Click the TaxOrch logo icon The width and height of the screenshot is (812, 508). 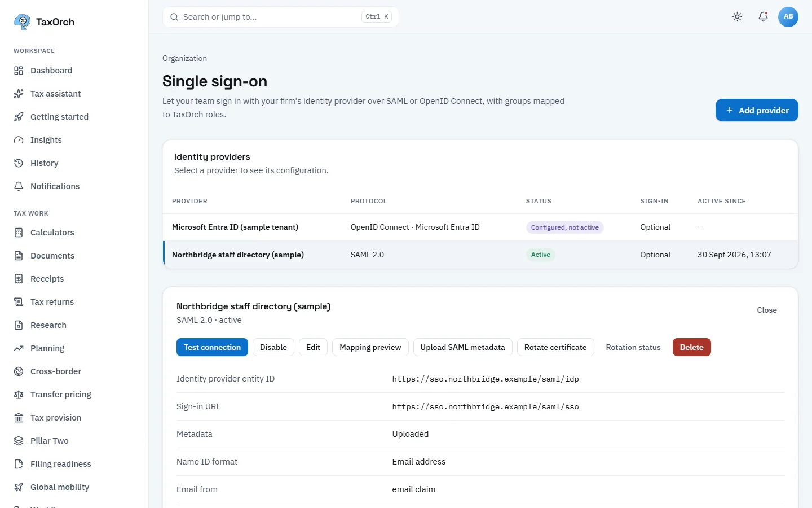[22, 22]
